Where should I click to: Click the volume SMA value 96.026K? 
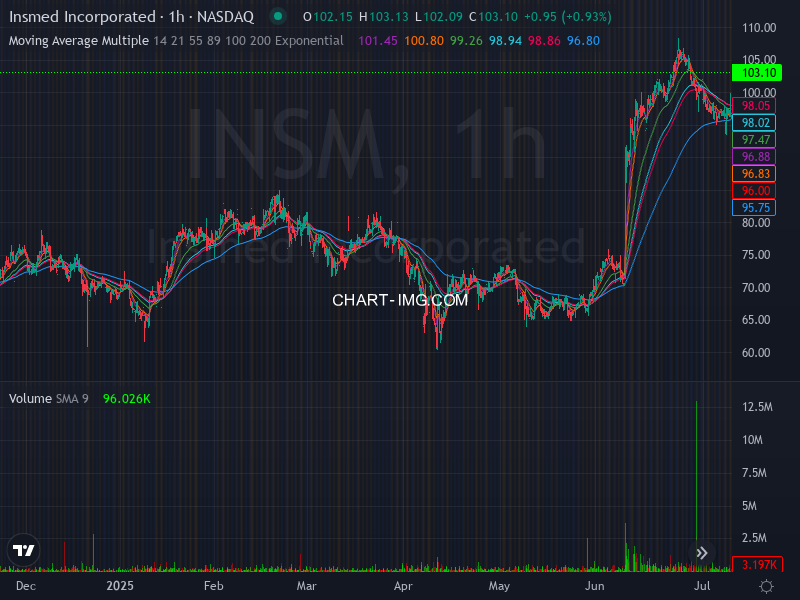[127, 398]
